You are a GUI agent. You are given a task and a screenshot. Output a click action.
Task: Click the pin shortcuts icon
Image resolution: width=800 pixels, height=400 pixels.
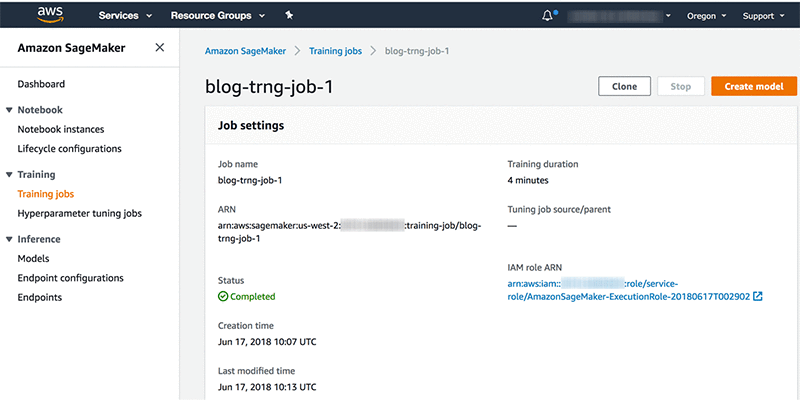(289, 16)
